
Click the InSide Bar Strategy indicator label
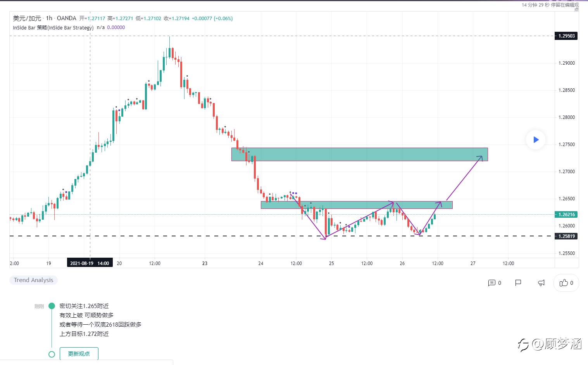(53, 28)
